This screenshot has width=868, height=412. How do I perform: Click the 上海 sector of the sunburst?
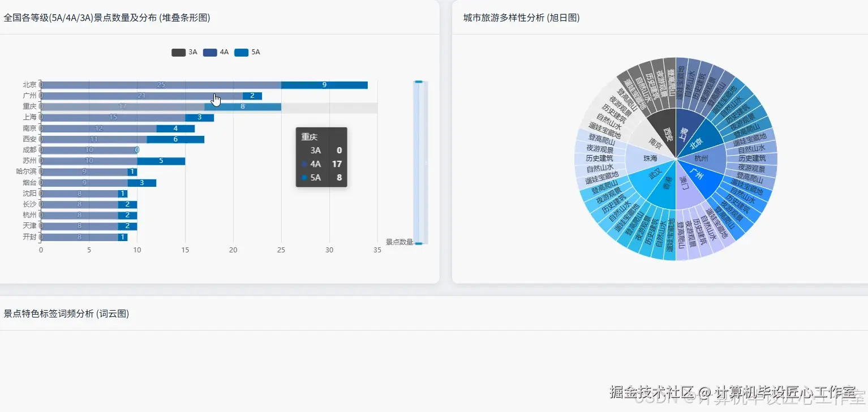[x=683, y=134]
